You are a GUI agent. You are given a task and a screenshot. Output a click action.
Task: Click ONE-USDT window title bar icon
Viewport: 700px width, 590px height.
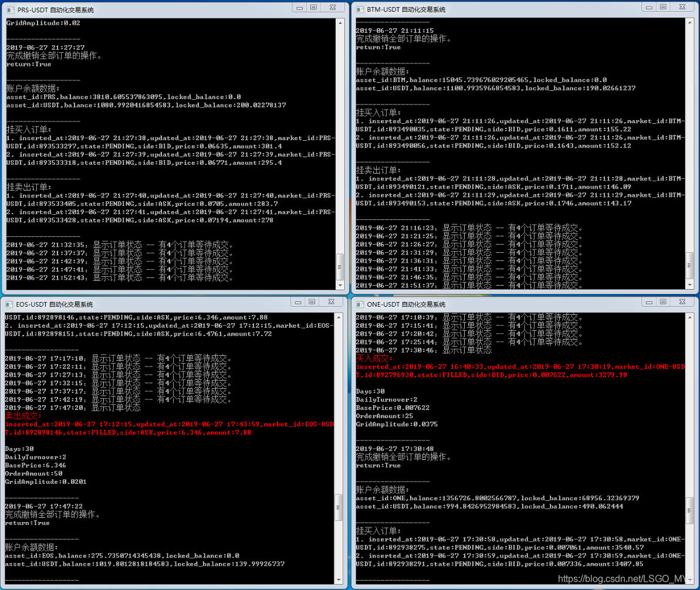pyautogui.click(x=360, y=304)
